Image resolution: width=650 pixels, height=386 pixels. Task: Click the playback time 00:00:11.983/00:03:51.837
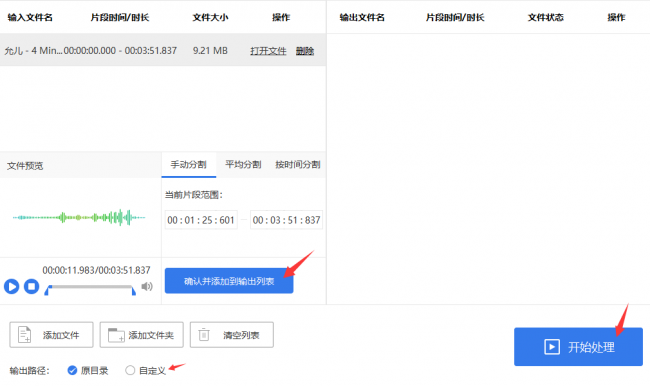96,270
